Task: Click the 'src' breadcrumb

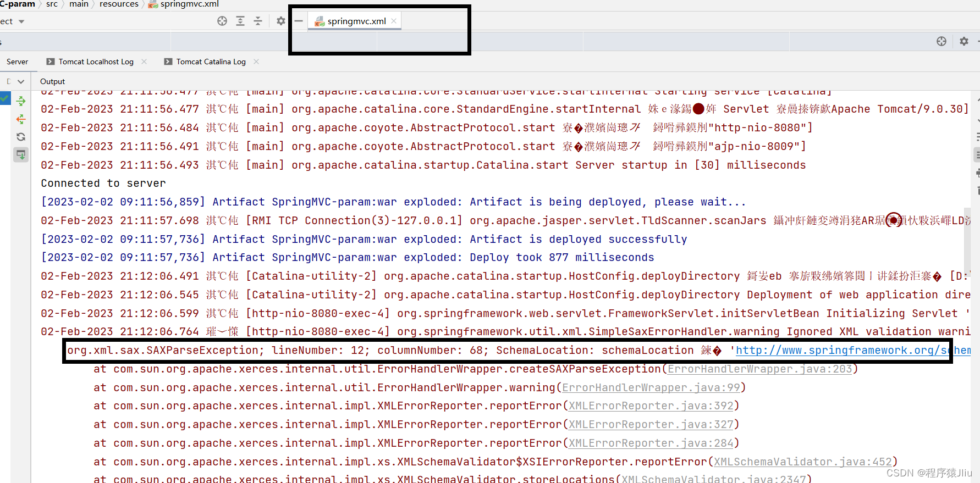Action: click(52, 4)
